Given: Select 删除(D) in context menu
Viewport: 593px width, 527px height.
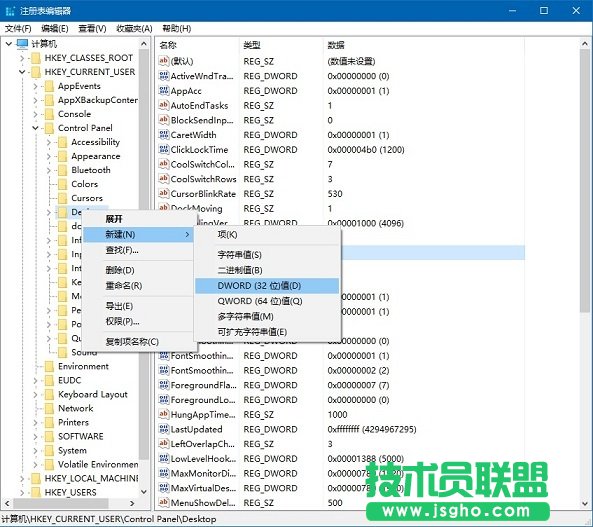Looking at the screenshot, I should pyautogui.click(x=138, y=270).
